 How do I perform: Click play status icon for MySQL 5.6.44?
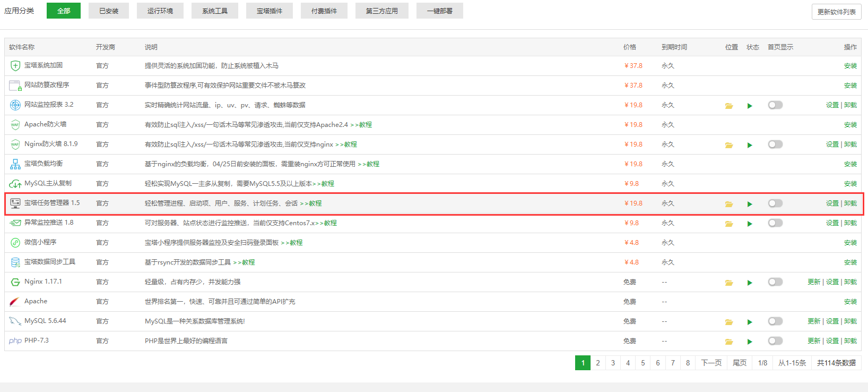click(x=750, y=322)
